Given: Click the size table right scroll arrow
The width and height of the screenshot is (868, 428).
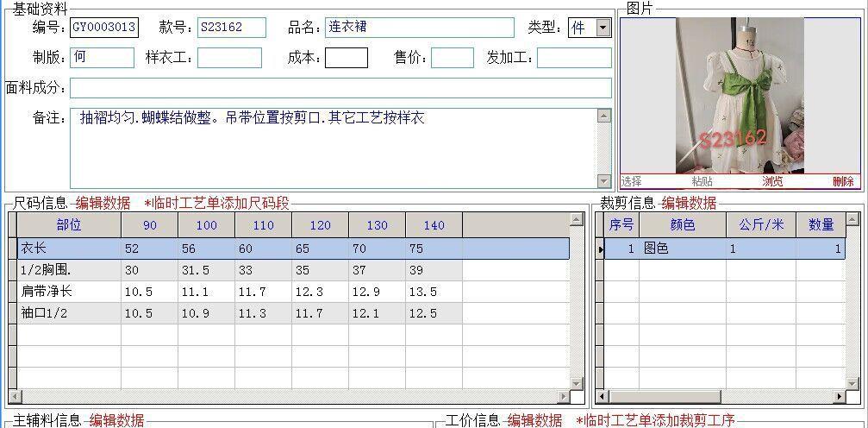Looking at the screenshot, I should (578, 397).
